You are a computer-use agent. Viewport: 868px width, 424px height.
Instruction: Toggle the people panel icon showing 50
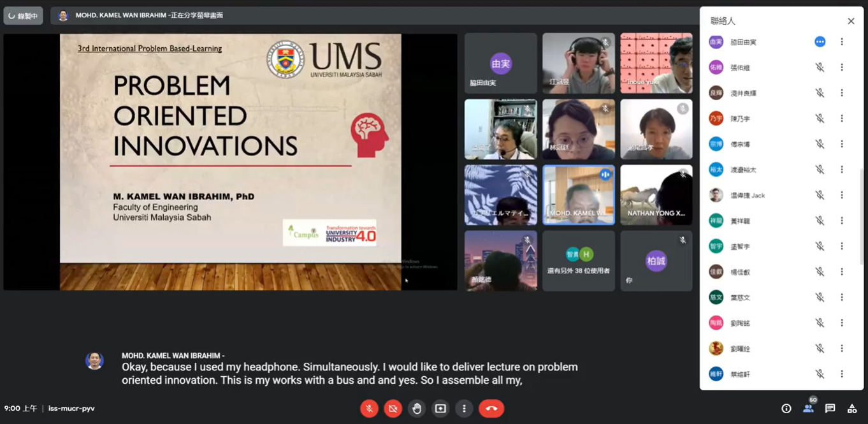pos(808,408)
